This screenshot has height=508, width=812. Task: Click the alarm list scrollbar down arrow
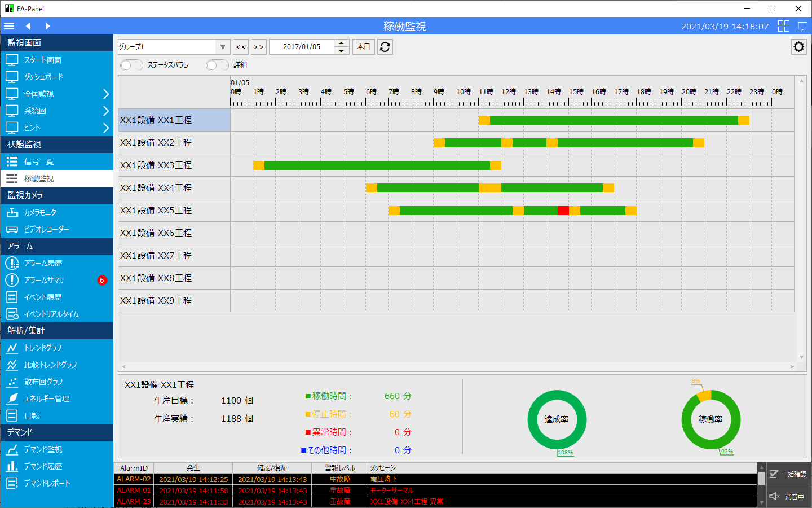[761, 502]
